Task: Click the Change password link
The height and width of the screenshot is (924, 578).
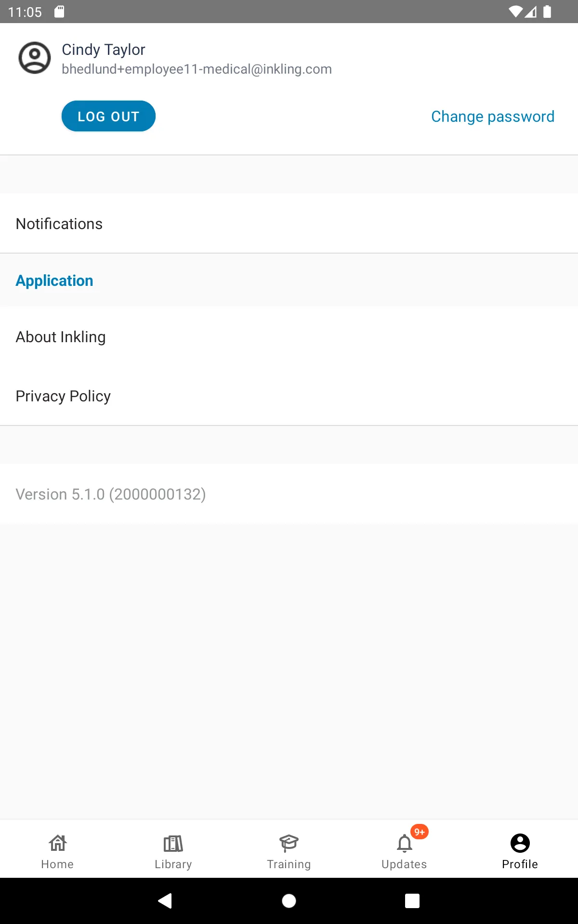Action: [x=493, y=116]
